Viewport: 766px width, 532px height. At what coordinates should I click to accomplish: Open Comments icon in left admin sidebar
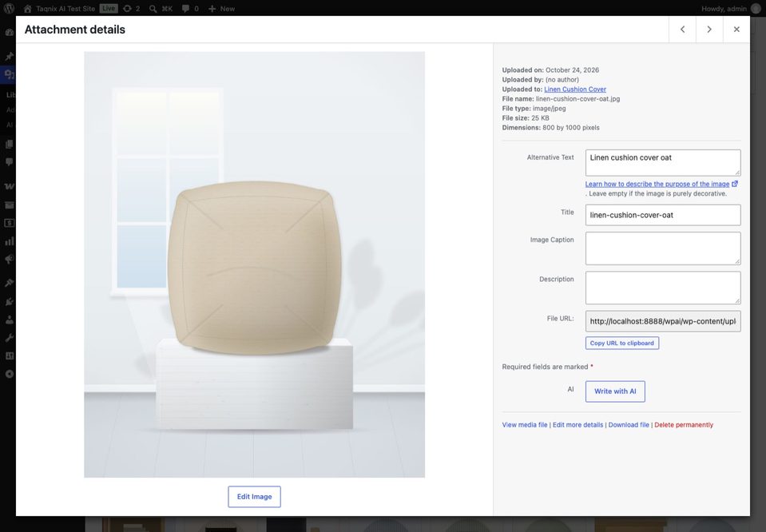(x=9, y=161)
